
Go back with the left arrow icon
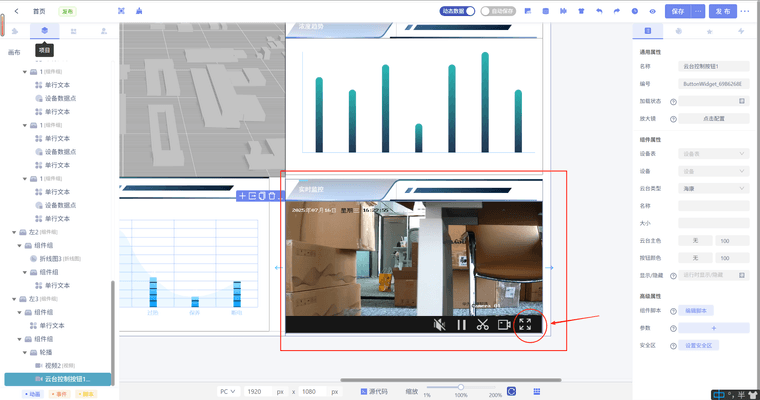(x=16, y=11)
